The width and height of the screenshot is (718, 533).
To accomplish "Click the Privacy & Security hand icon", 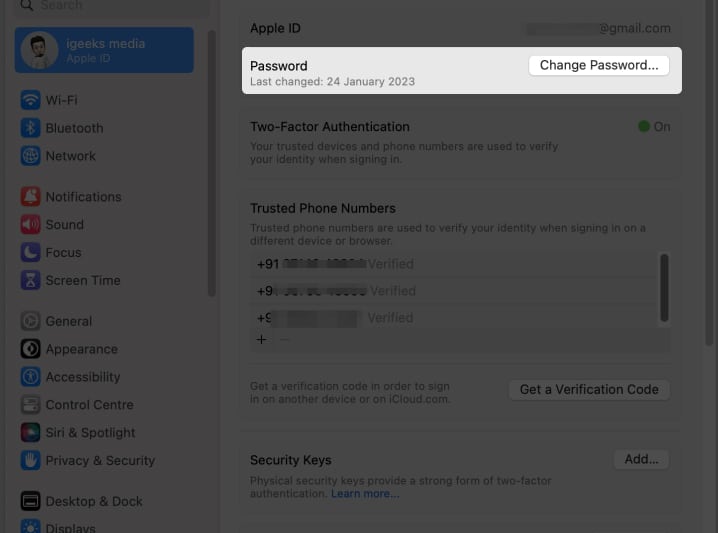I will [x=30, y=461].
